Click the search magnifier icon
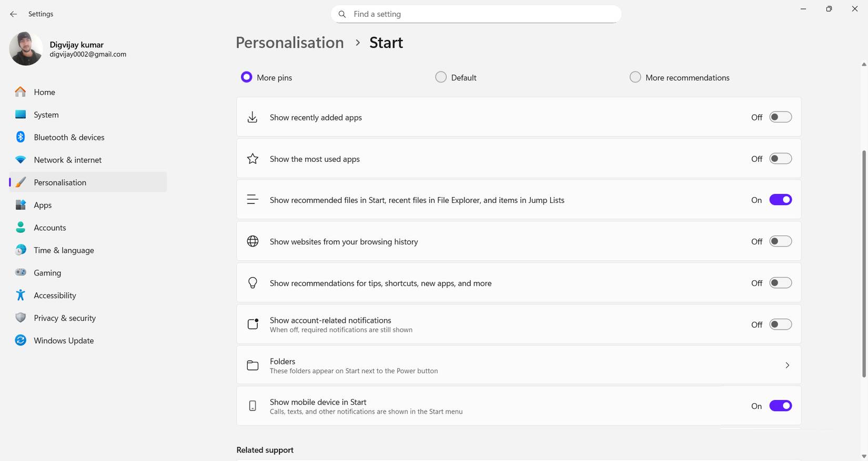868x461 pixels. click(x=342, y=14)
